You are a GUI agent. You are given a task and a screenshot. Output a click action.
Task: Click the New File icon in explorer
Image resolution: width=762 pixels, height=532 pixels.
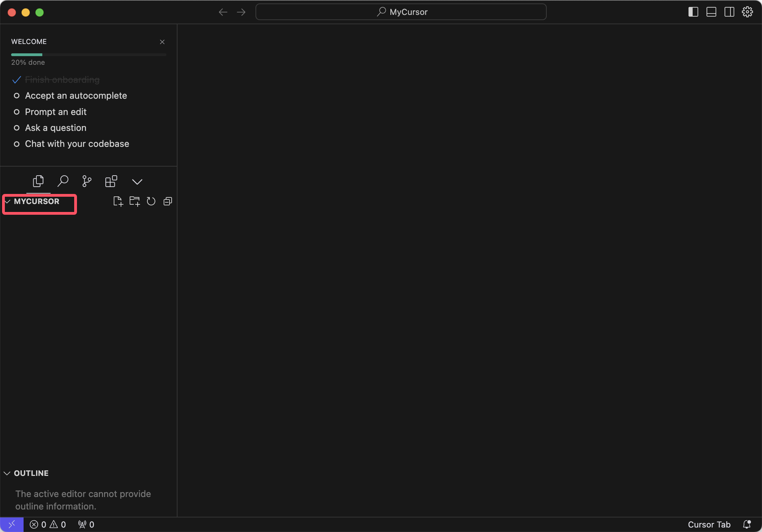point(118,201)
